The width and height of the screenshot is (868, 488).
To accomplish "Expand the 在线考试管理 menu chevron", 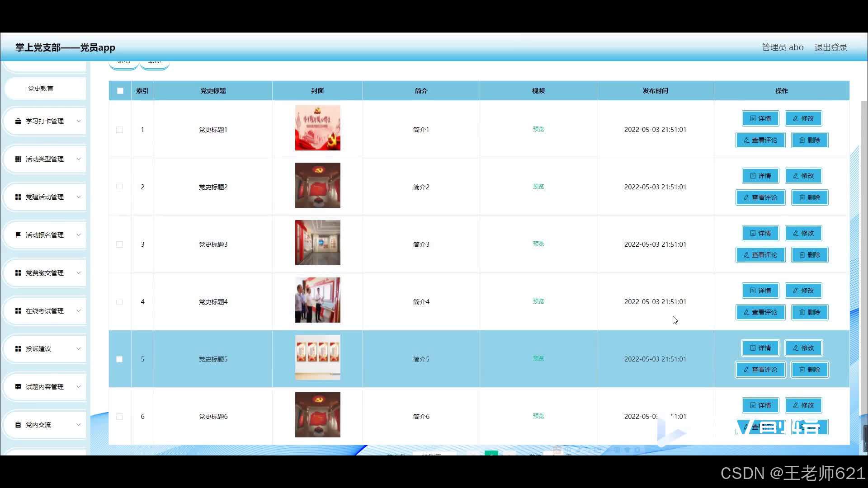I will (x=79, y=311).
